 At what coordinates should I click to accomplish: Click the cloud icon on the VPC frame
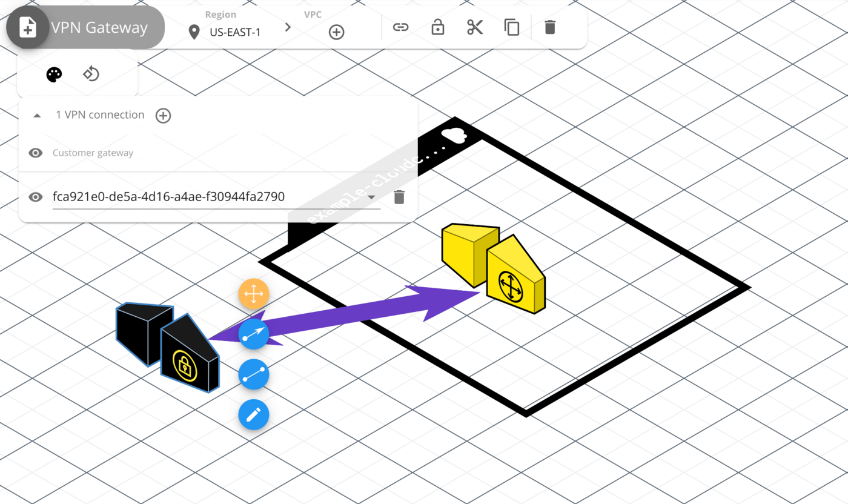(454, 136)
